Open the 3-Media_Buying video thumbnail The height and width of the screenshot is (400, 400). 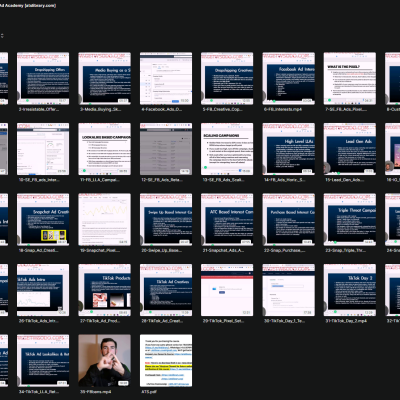[104, 78]
